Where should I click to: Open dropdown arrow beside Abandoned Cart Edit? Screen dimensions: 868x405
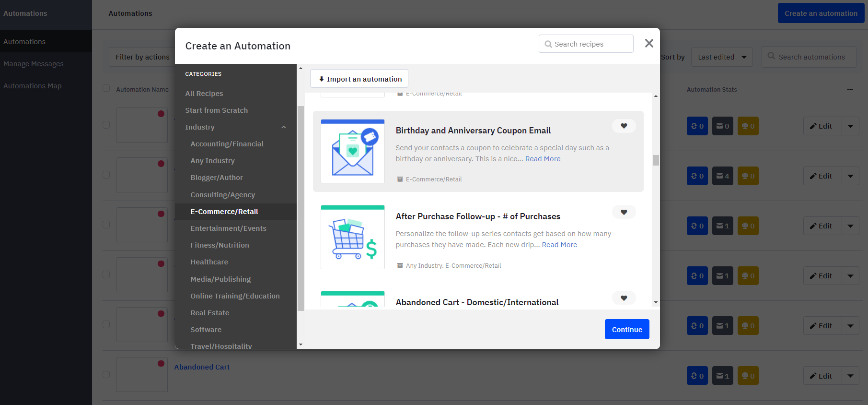tap(850, 376)
